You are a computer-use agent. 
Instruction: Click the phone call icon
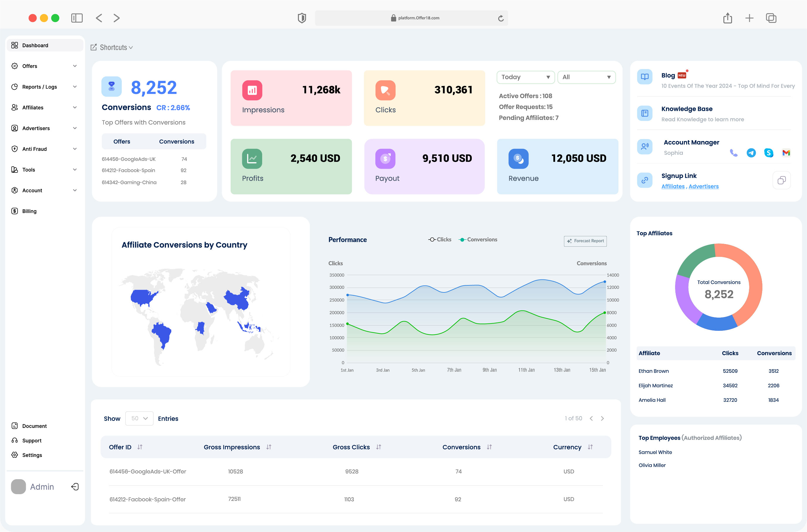click(x=733, y=153)
